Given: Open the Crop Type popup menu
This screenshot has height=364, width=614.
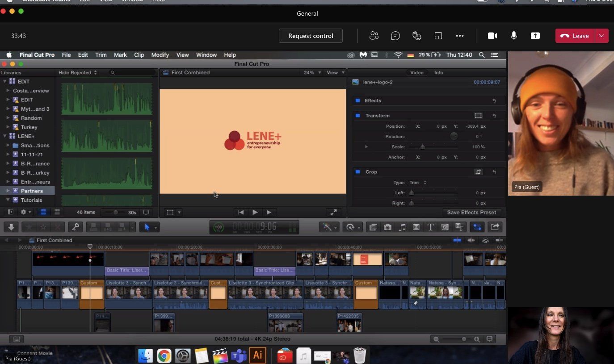Looking at the screenshot, I should pyautogui.click(x=418, y=182).
